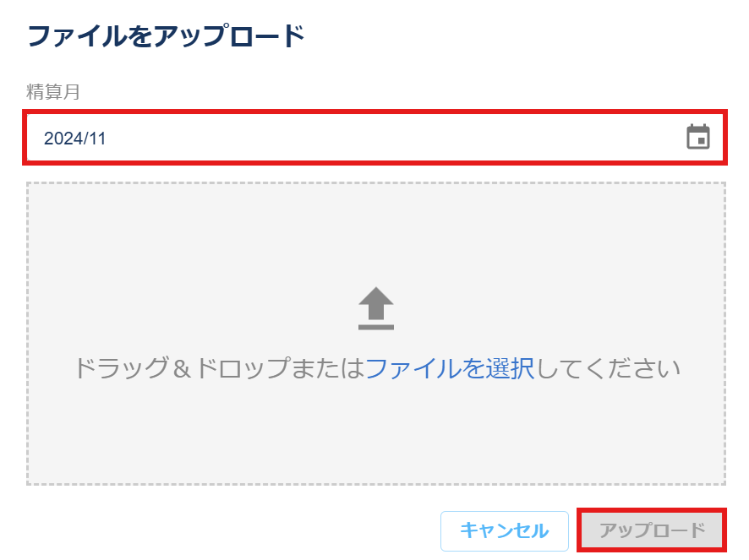Click empty drop zone area below the instructions
Viewport: 749px width, 560px height.
tap(376, 432)
